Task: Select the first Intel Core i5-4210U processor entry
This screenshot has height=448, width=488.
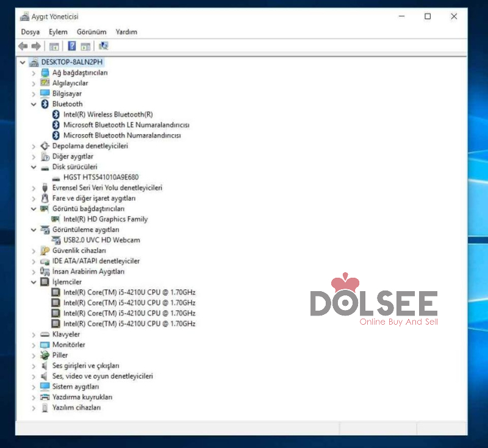Action: point(129,292)
